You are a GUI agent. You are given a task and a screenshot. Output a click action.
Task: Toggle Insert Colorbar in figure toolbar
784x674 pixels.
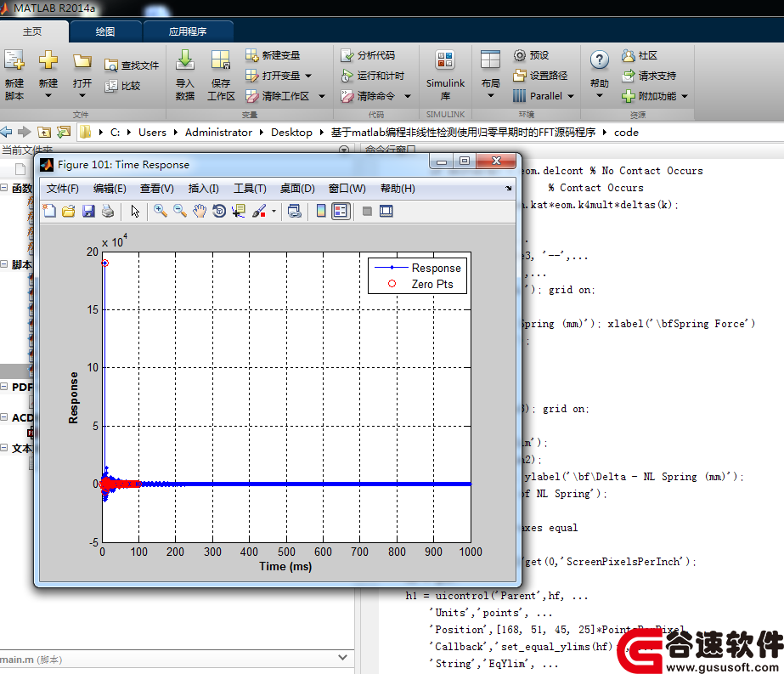[x=321, y=211]
